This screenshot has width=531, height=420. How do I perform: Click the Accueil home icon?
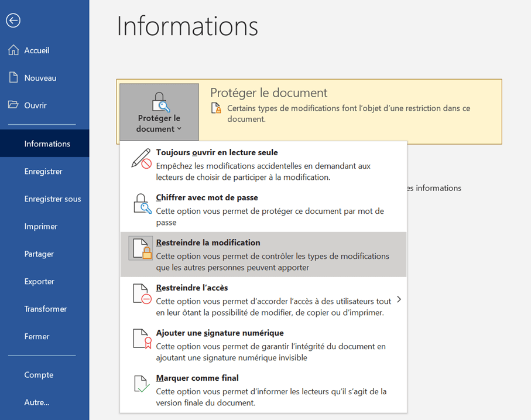(13, 50)
